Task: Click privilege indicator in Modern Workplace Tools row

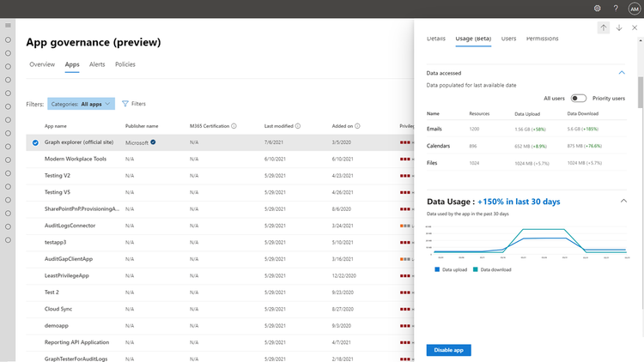Action: 405,159
